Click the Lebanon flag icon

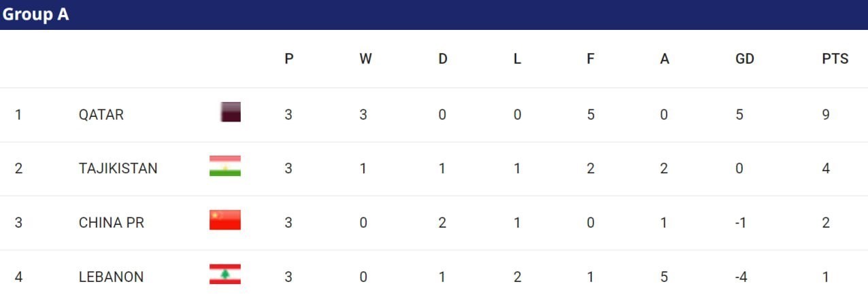(224, 275)
